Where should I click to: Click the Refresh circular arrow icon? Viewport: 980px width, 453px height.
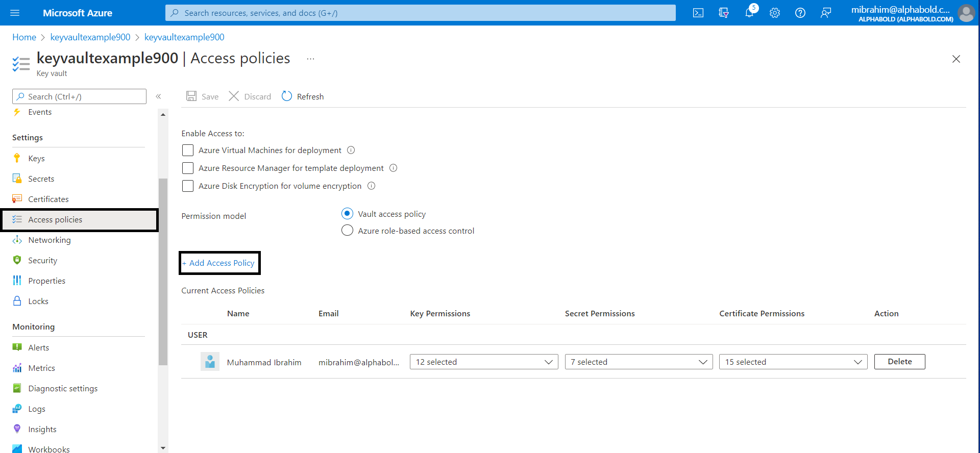pos(287,96)
